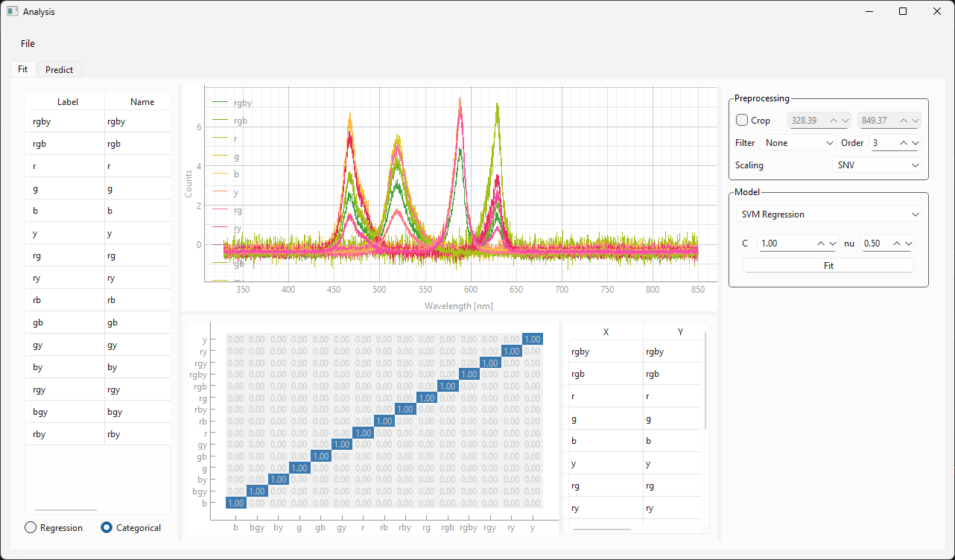The image size is (955, 560).
Task: Select the rby row in Label table
Action: [64, 434]
